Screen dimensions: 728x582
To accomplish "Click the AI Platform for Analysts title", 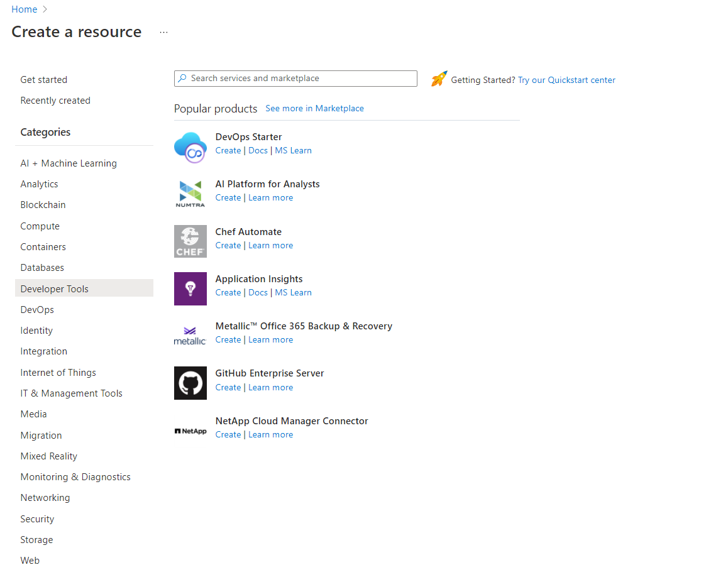I will pos(267,184).
